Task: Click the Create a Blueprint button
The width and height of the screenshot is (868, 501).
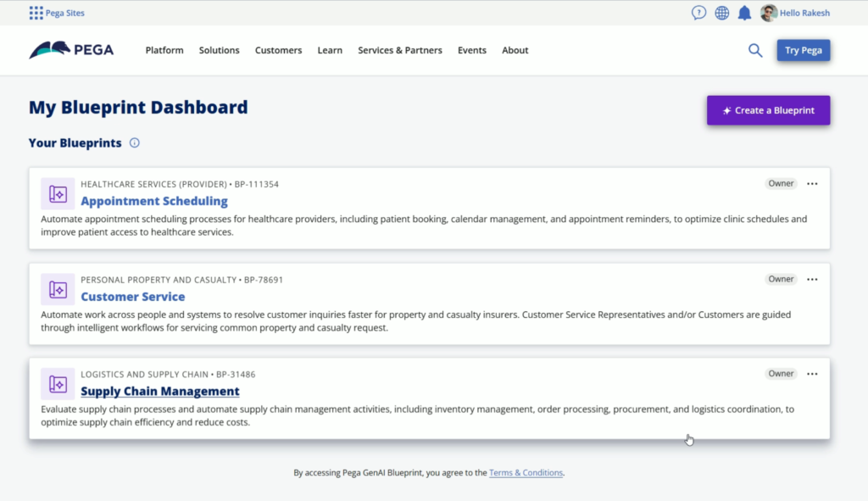Action: tap(768, 110)
